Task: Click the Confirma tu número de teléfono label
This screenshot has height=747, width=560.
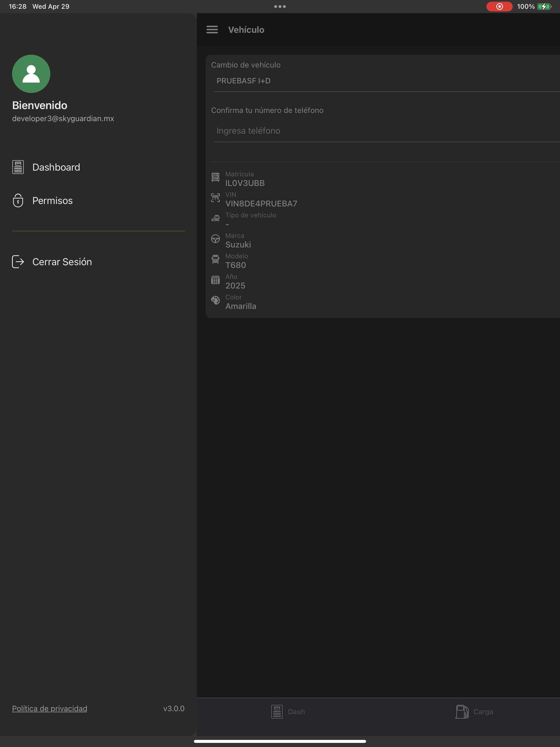Action: pyautogui.click(x=267, y=110)
